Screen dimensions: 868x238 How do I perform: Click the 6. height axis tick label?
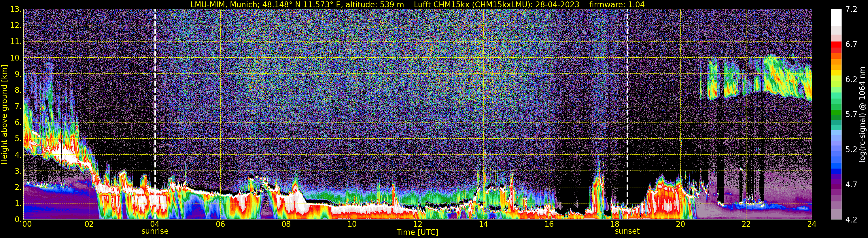coord(18,122)
